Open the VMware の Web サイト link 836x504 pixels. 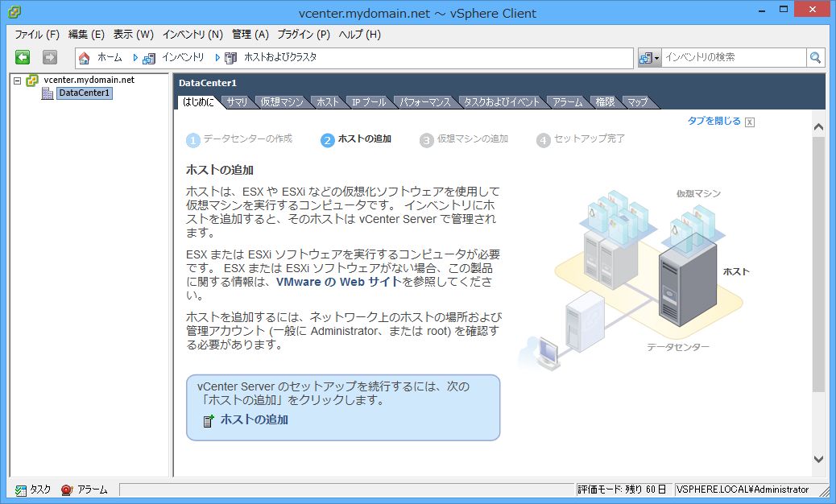338,282
